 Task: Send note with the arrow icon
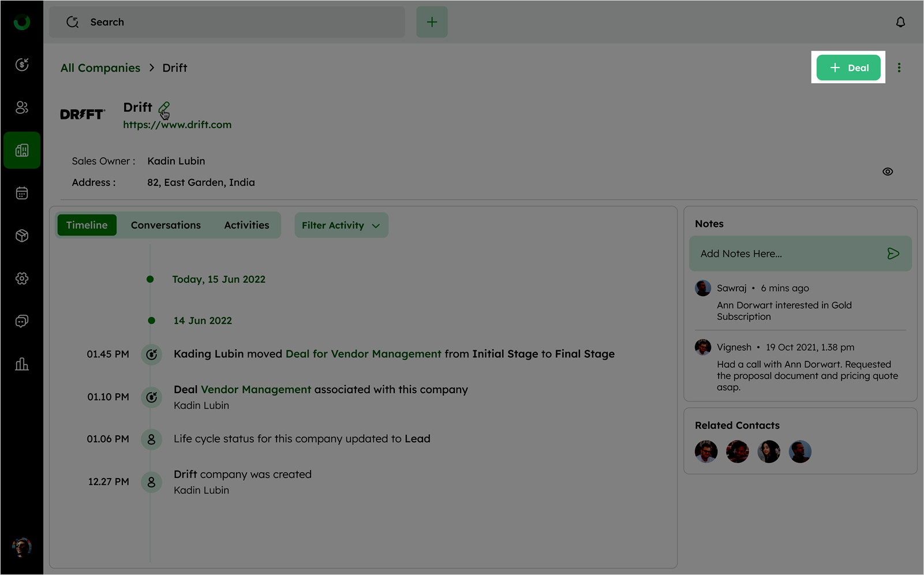coord(893,253)
